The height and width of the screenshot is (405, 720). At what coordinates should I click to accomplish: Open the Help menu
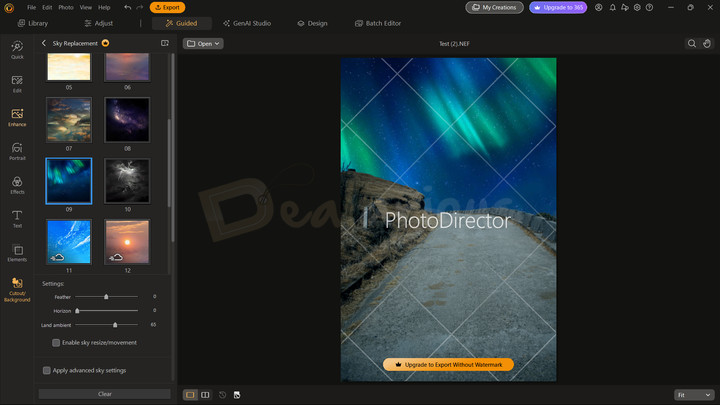coord(104,7)
